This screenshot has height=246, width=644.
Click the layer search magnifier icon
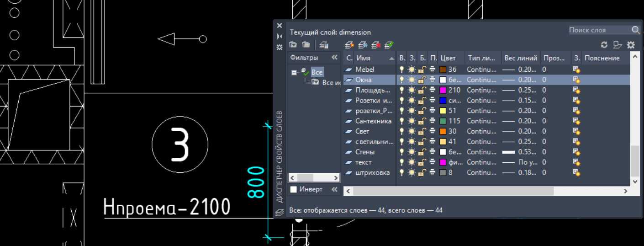tap(635, 30)
